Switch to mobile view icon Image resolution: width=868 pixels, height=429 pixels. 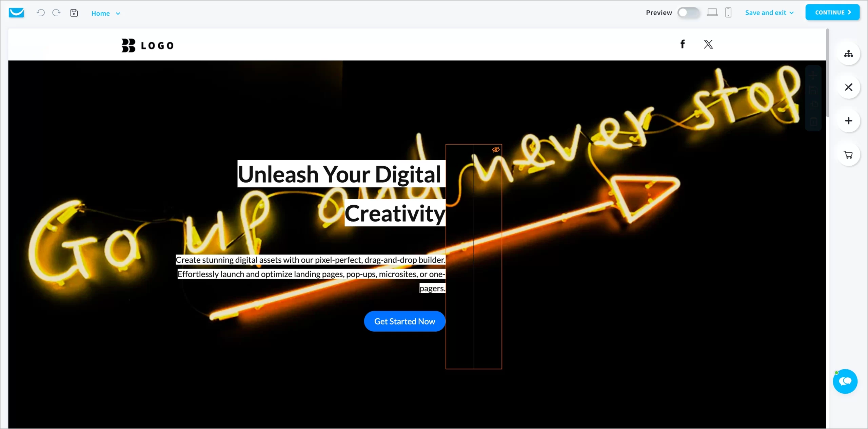(x=728, y=13)
